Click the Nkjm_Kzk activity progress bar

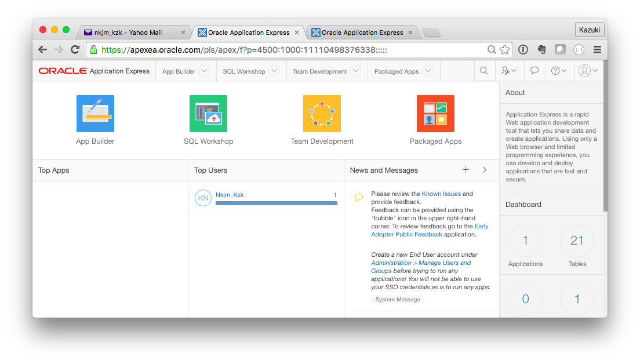coord(277,203)
